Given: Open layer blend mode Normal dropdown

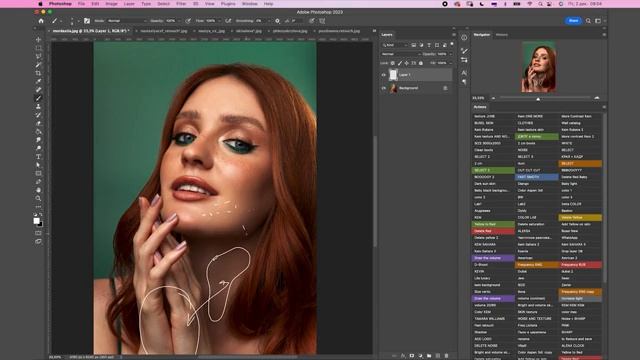Looking at the screenshot, I should pos(401,54).
